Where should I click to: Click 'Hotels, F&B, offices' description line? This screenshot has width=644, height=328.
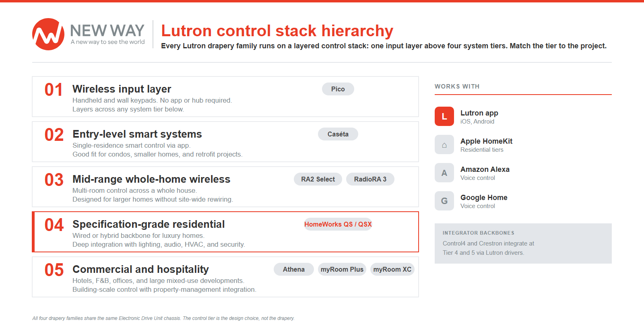(x=158, y=281)
